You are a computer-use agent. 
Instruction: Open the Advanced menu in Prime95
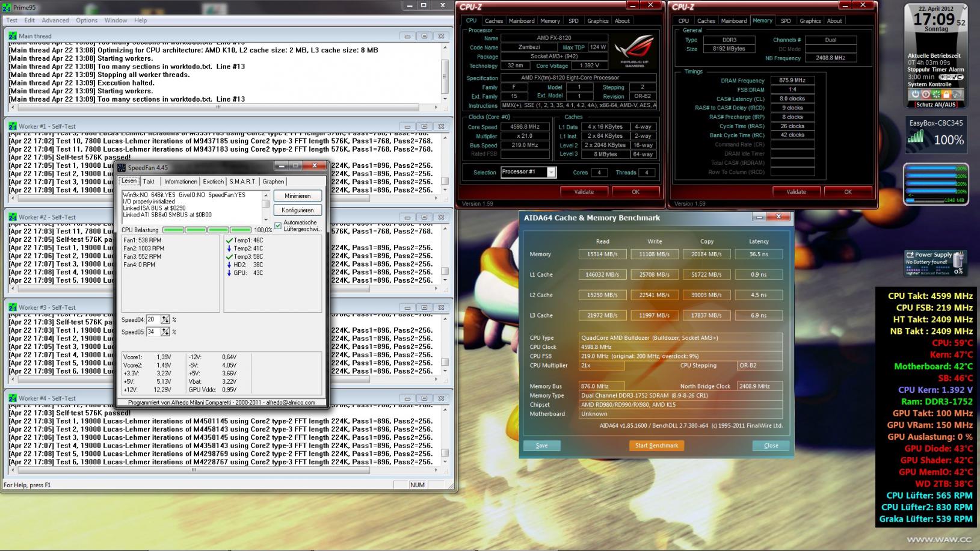point(55,20)
